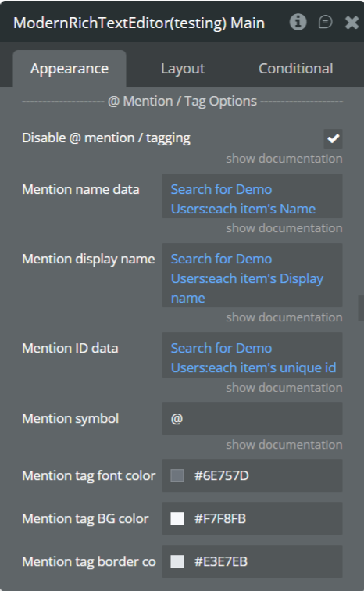
Task: Edit Mention ID data expression
Action: coord(252,355)
